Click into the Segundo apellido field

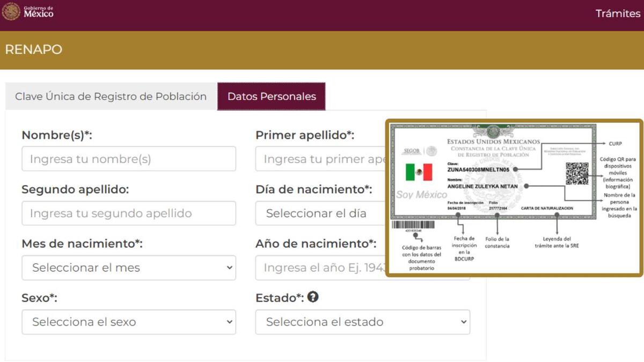129,213
